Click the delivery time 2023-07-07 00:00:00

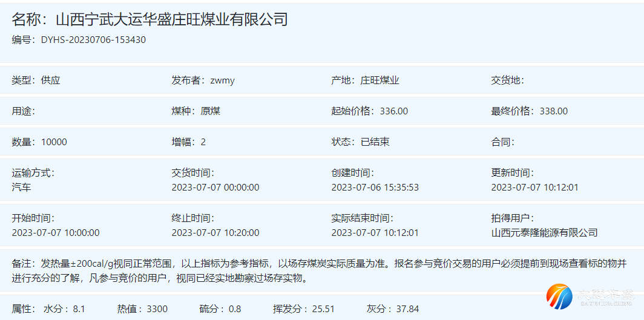coord(215,187)
